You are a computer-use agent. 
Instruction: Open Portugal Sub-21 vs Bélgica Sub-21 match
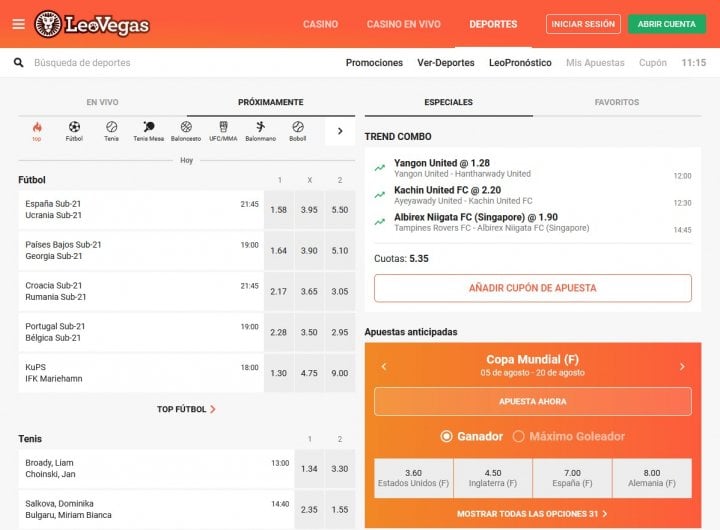tap(141, 333)
